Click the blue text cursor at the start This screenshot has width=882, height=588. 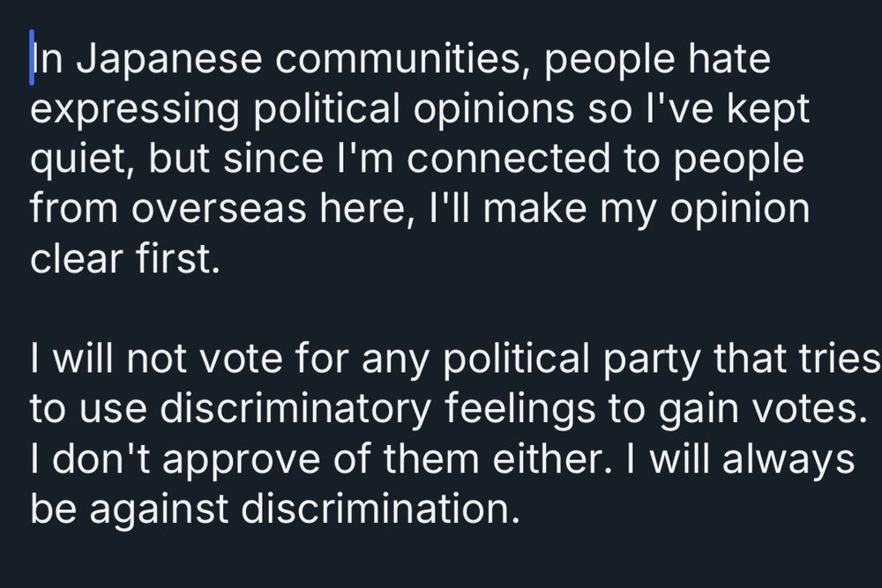[x=32, y=59]
